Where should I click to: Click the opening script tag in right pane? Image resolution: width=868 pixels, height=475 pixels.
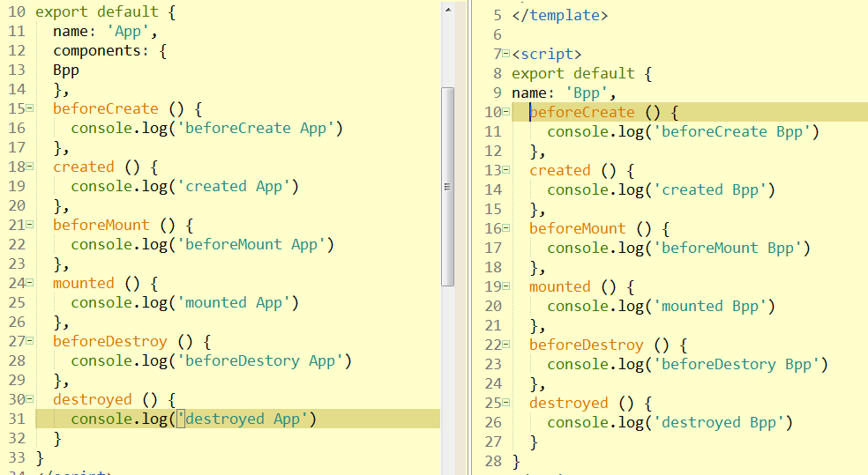(546, 54)
